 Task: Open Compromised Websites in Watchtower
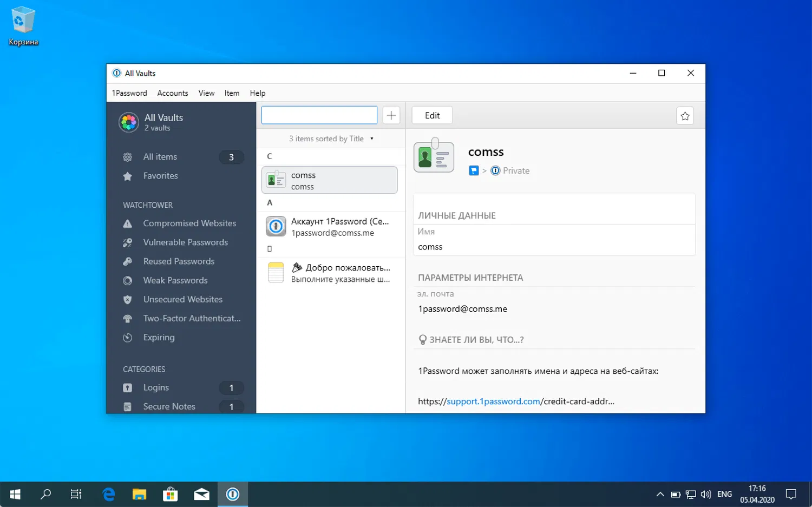pos(189,223)
